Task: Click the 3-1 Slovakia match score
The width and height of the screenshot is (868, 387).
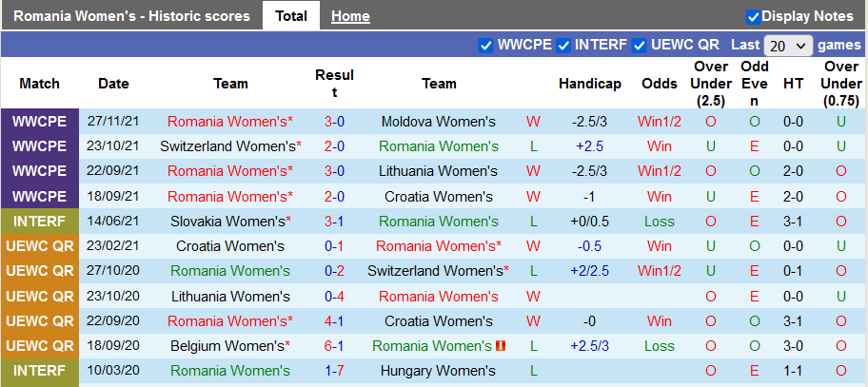Action: point(334,221)
